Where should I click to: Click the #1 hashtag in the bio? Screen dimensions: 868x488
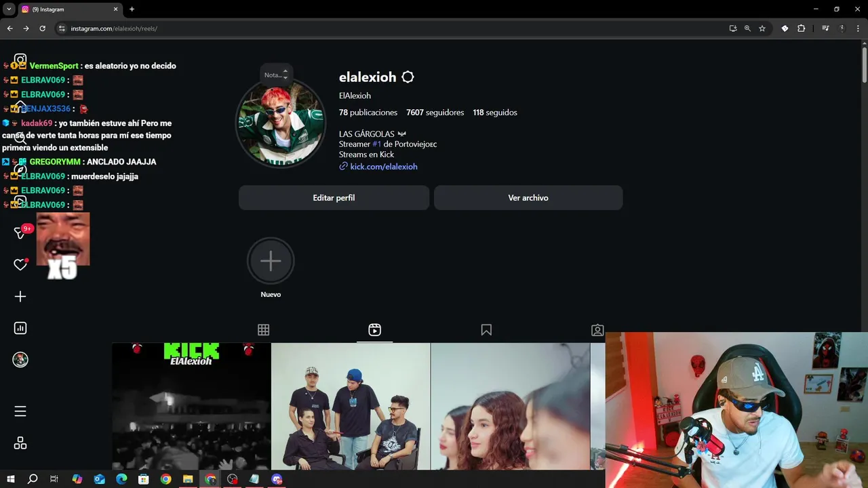[376, 144]
